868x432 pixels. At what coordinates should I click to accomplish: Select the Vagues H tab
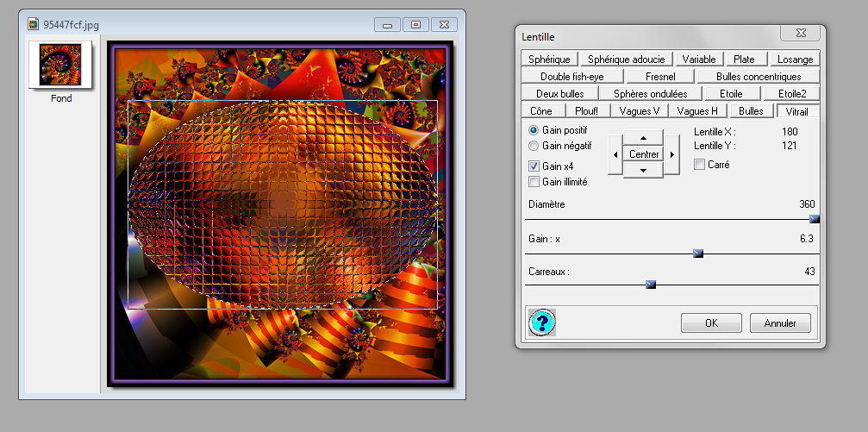[697, 111]
